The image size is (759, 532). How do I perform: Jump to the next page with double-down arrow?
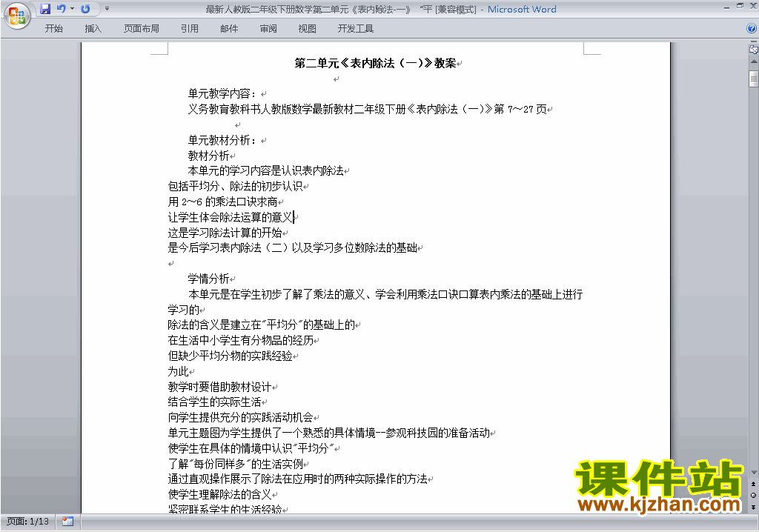point(754,507)
